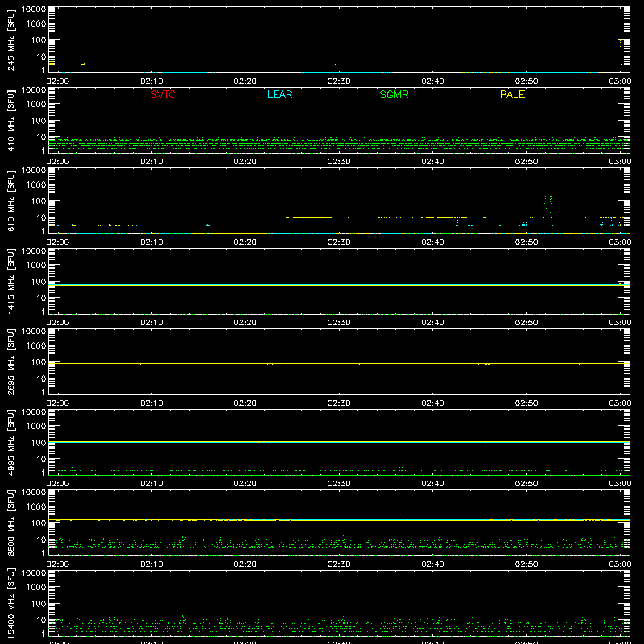
Task: Click 02:40 label under the 410 MHz plot
Action: coord(432,162)
